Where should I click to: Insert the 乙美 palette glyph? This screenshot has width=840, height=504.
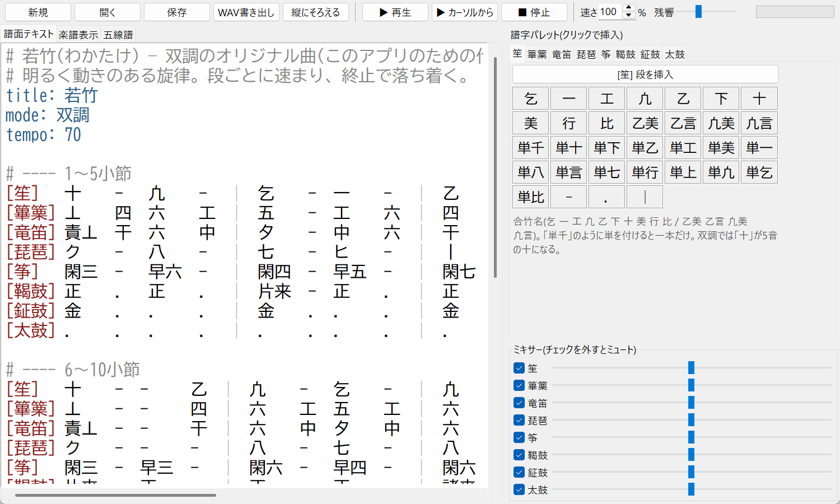click(x=645, y=123)
